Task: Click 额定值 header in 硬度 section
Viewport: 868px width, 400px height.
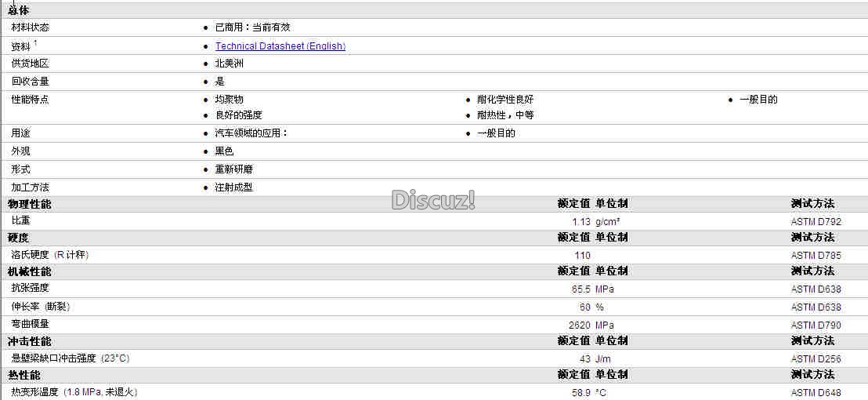Action: pos(574,237)
